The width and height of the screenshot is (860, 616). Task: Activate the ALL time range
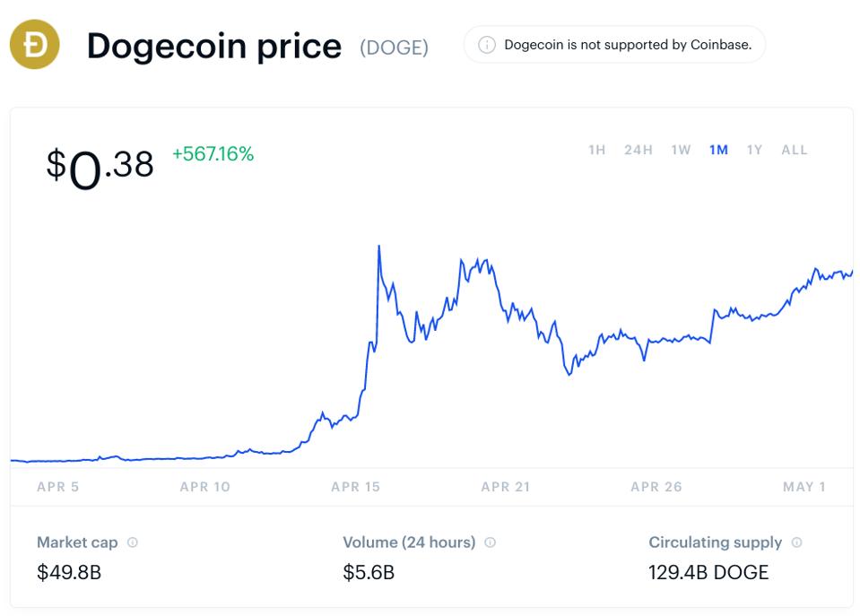click(794, 150)
